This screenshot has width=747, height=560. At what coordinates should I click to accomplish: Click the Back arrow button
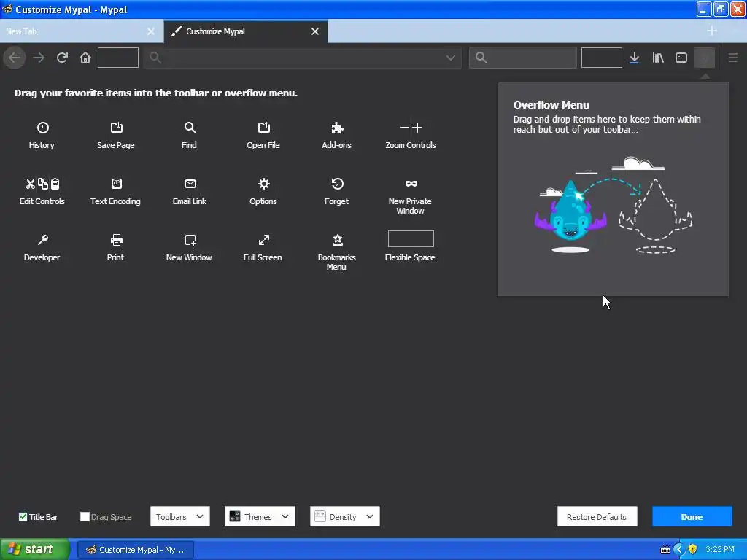(x=15, y=58)
